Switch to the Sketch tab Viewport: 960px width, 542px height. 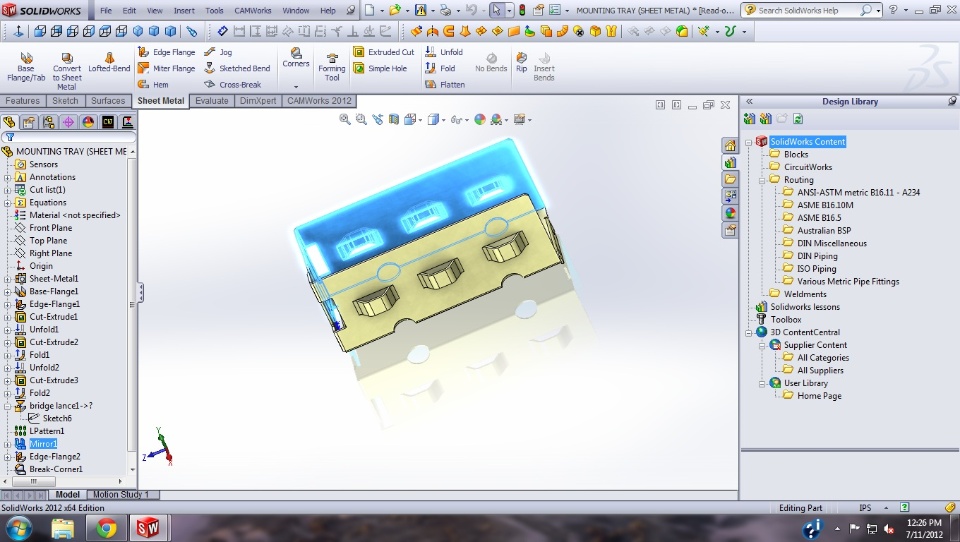[65, 101]
